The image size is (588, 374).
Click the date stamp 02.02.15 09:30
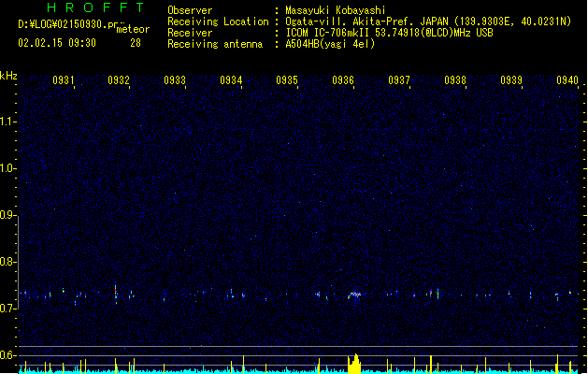tap(57, 43)
